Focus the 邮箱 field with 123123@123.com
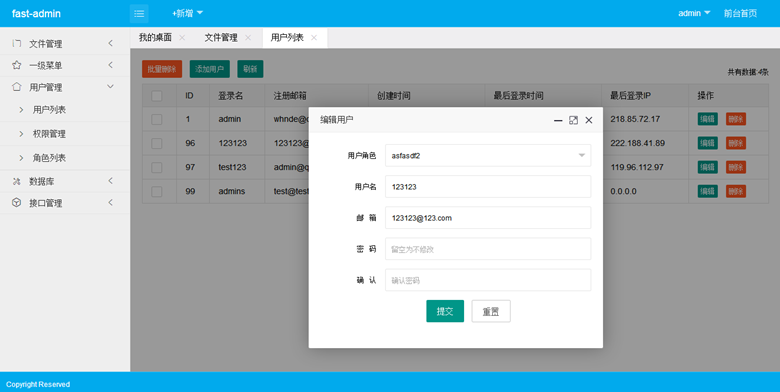This screenshot has height=392, width=780. (x=488, y=218)
